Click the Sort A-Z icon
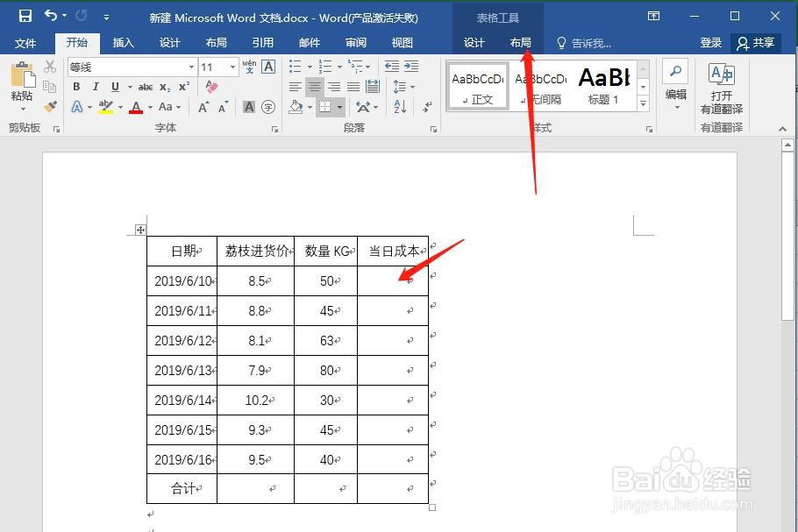The height and width of the screenshot is (532, 798). [400, 107]
